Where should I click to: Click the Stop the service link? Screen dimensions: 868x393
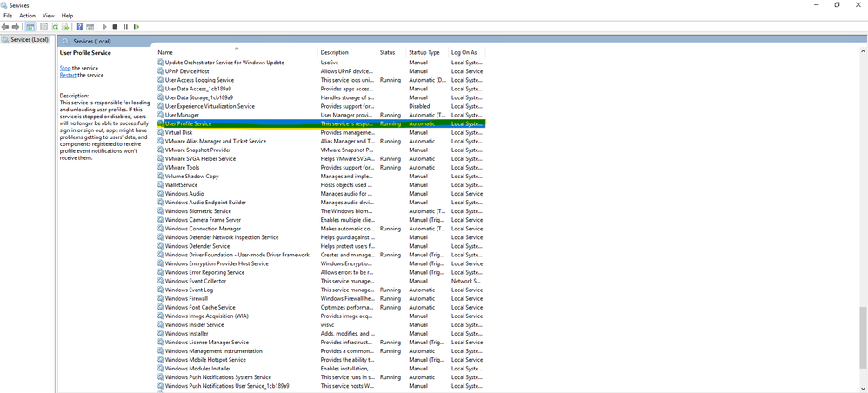coord(65,68)
